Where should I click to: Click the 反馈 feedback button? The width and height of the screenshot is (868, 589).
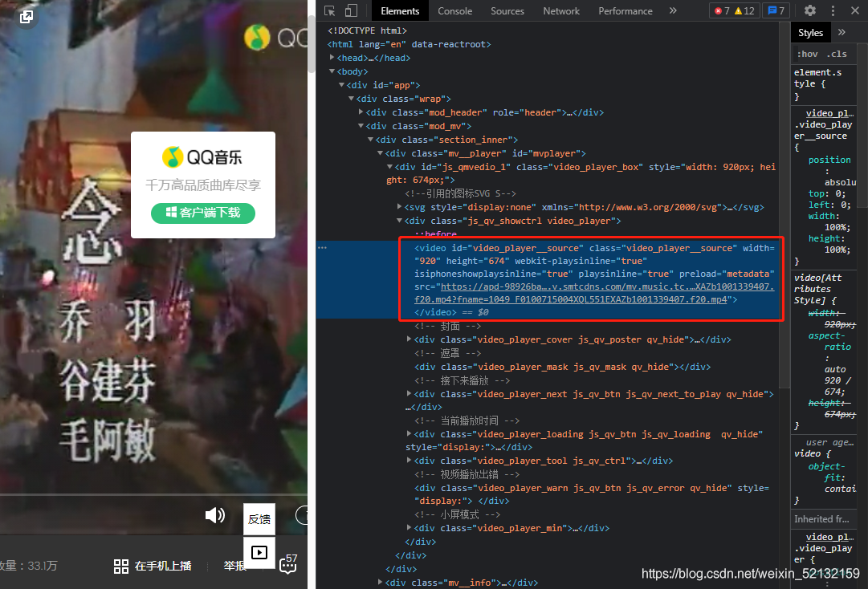click(259, 519)
